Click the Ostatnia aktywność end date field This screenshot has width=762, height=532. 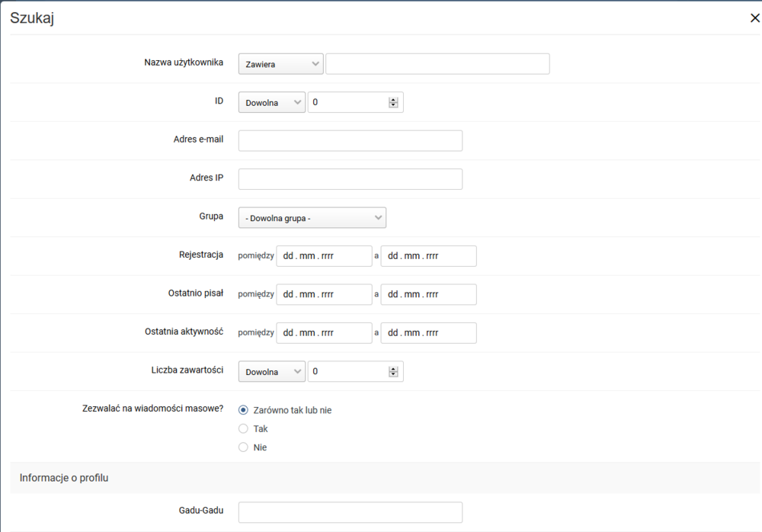tap(428, 333)
